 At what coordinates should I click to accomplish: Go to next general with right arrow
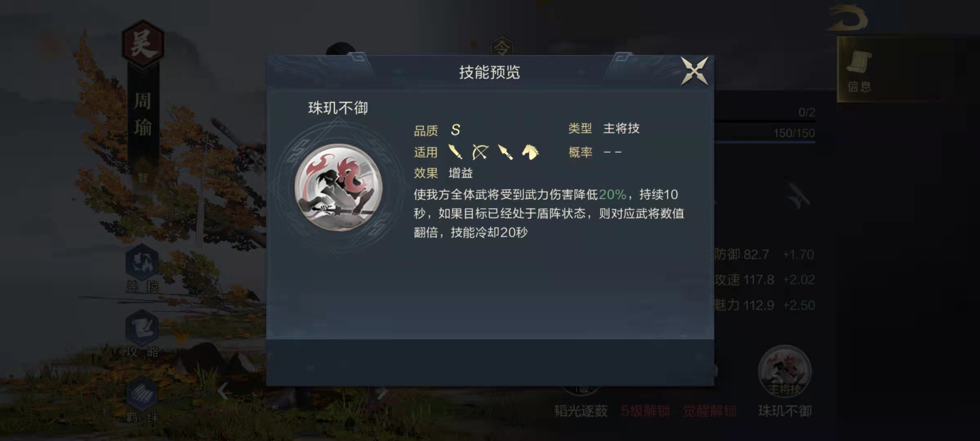point(382,393)
